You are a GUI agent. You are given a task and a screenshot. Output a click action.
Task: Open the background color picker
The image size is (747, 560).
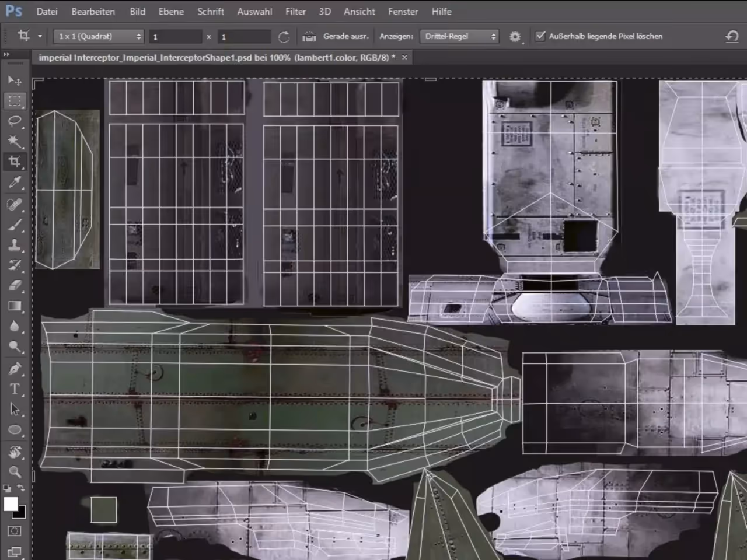point(20,513)
